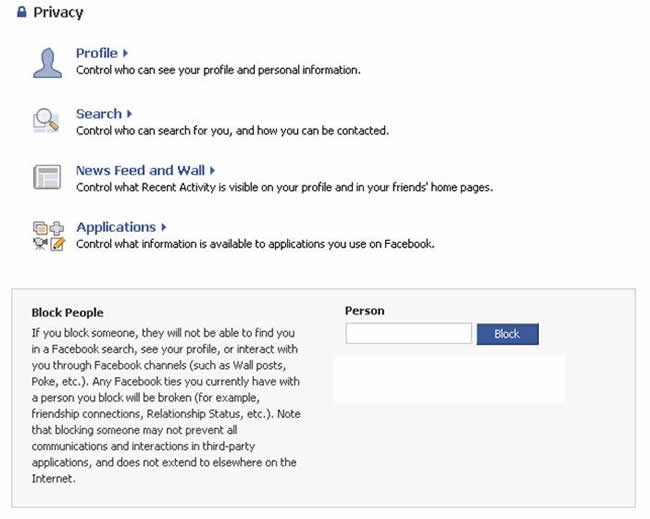650x519 pixels.
Task: Click the plus-shaped icon in Applications group
Action: [57, 228]
